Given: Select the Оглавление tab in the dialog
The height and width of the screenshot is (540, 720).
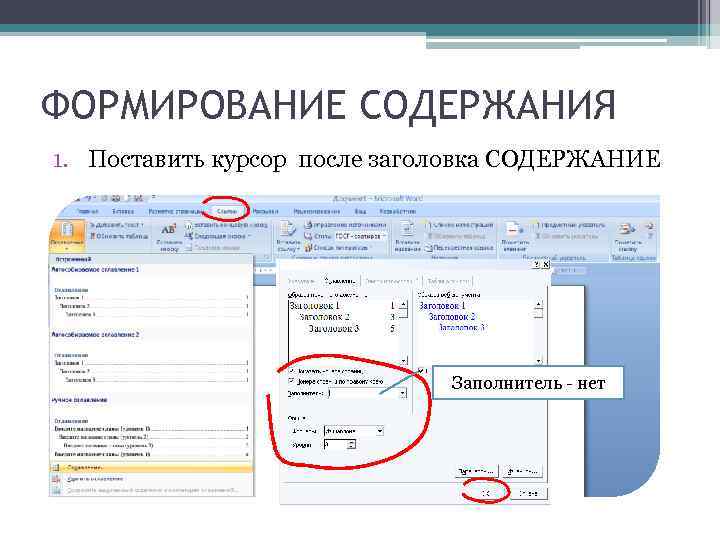Looking at the screenshot, I should tap(339, 281).
